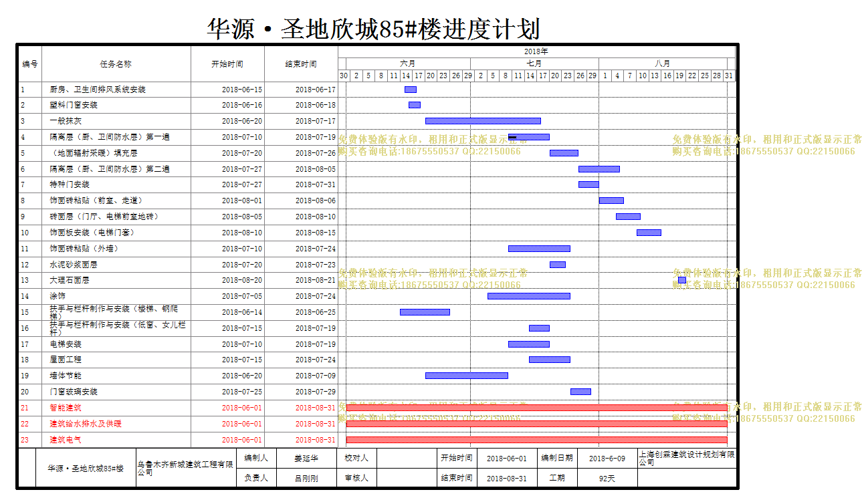Click the 审核人 label cell
This screenshot has height=504, width=862.
pyautogui.click(x=356, y=479)
